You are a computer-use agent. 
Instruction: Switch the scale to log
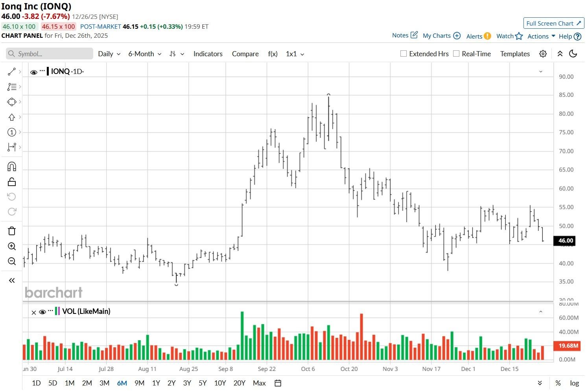tap(574, 383)
